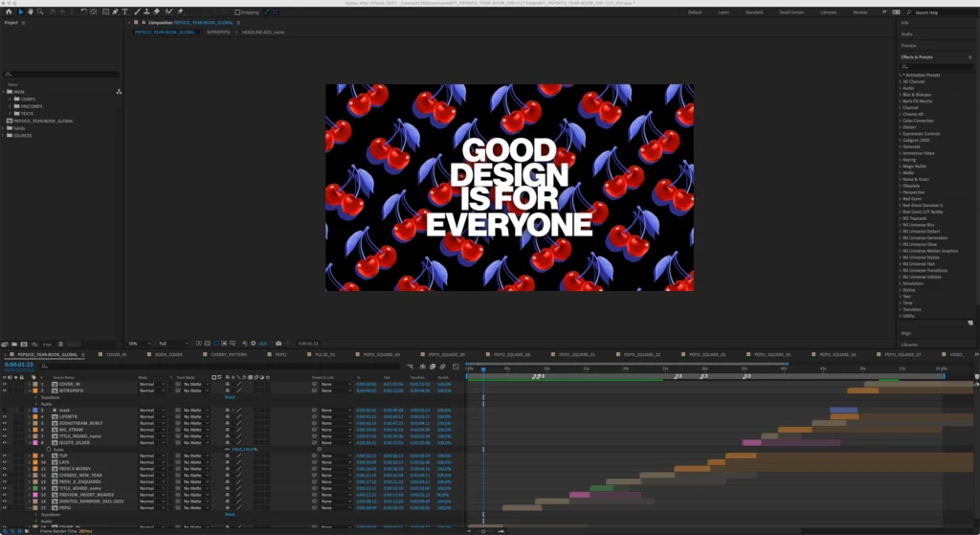Open HEADLINE-AOS_name in viewer breadcrumb
This screenshot has width=980, height=535.
click(263, 32)
